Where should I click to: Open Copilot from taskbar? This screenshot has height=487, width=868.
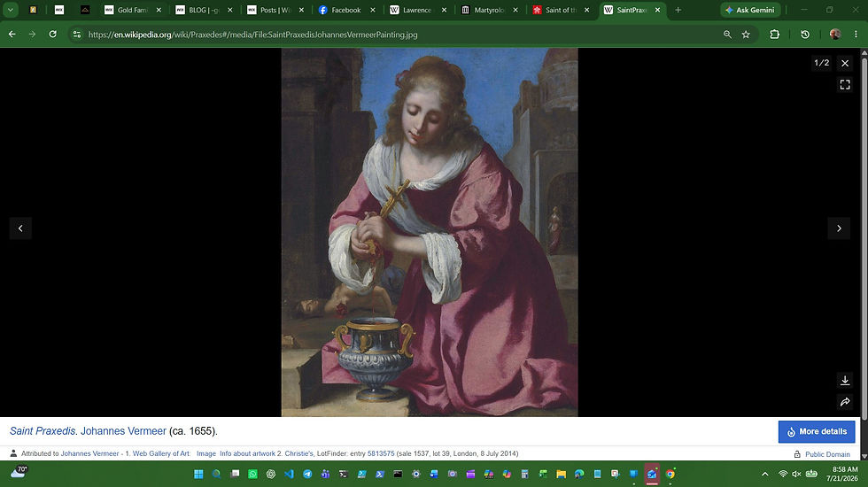coord(507,474)
